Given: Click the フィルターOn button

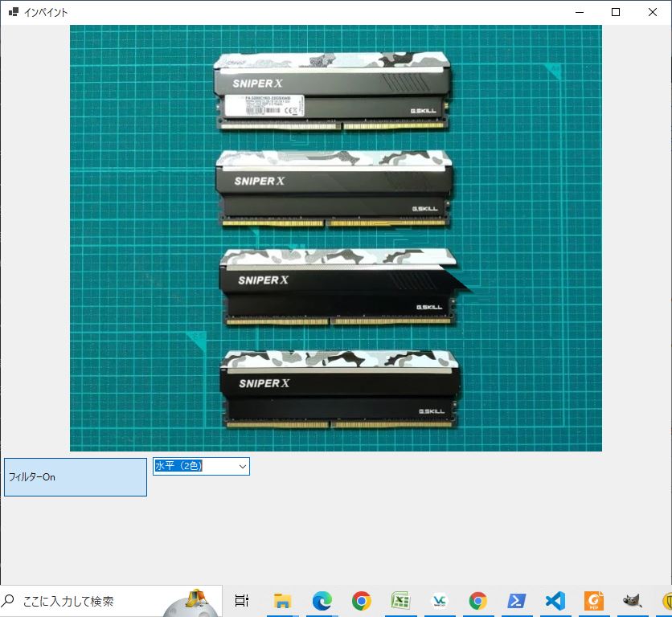Looking at the screenshot, I should (x=76, y=477).
